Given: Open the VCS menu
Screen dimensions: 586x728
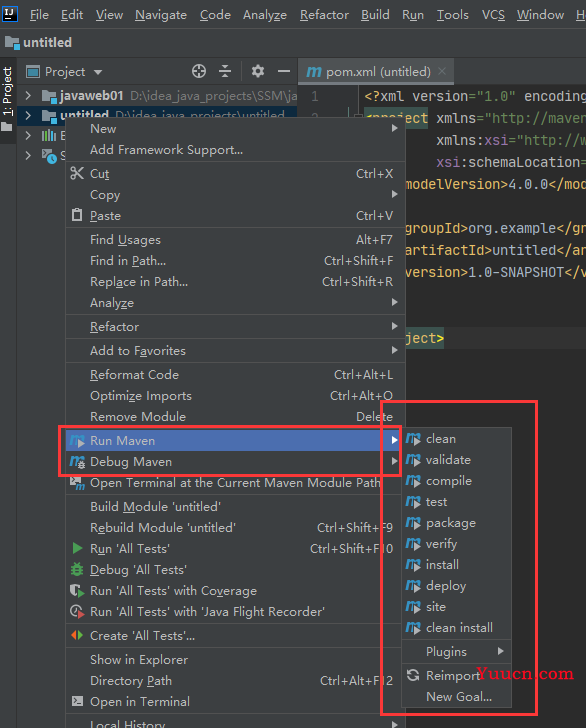Looking at the screenshot, I should [x=493, y=15].
